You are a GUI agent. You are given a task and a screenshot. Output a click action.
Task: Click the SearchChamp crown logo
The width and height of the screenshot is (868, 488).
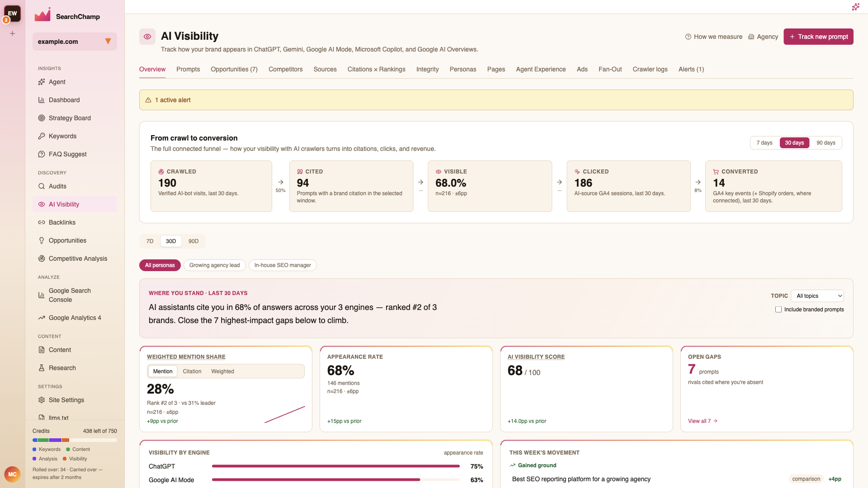42,15
